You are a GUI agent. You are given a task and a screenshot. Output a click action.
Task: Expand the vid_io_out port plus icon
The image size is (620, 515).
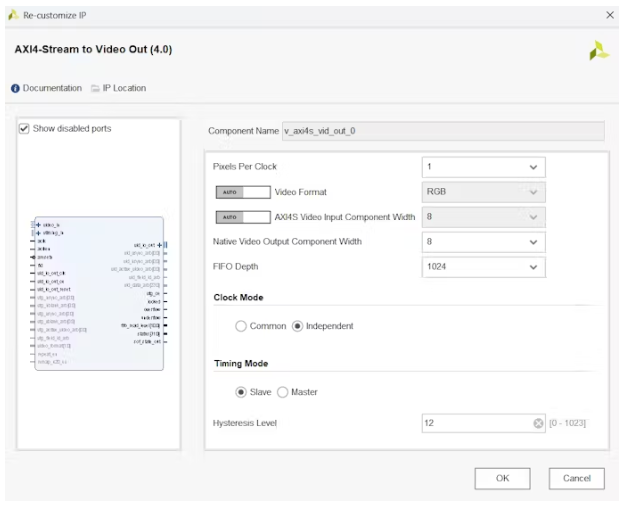tap(160, 244)
